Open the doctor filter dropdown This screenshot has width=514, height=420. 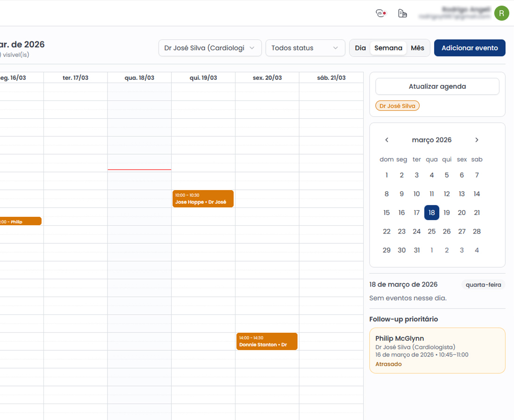[210, 48]
